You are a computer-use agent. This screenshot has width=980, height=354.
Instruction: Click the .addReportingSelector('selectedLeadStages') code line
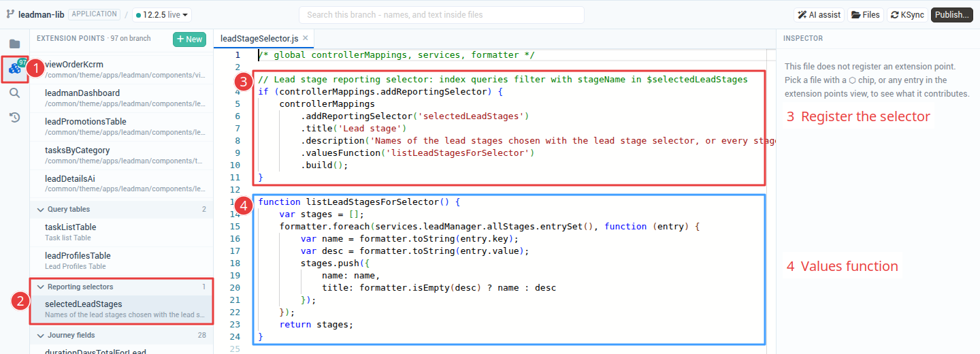tap(414, 116)
